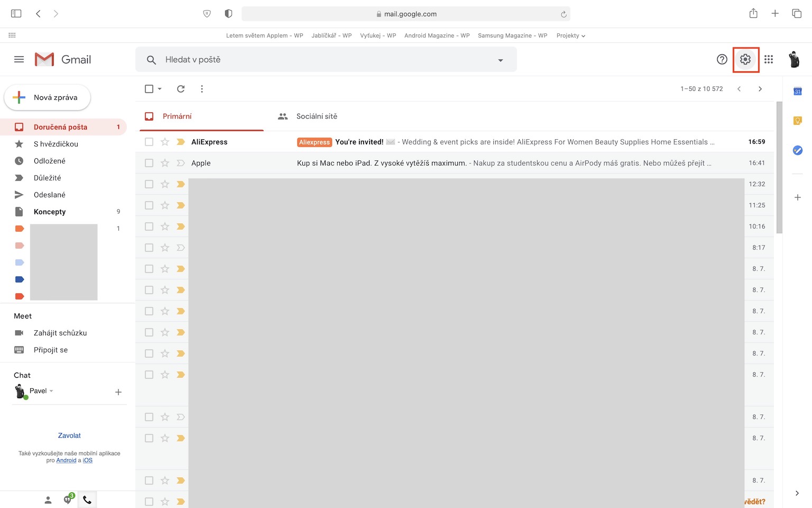This screenshot has height=508, width=812.
Task: Tick the checkbox for the Apple email
Action: [x=149, y=163]
